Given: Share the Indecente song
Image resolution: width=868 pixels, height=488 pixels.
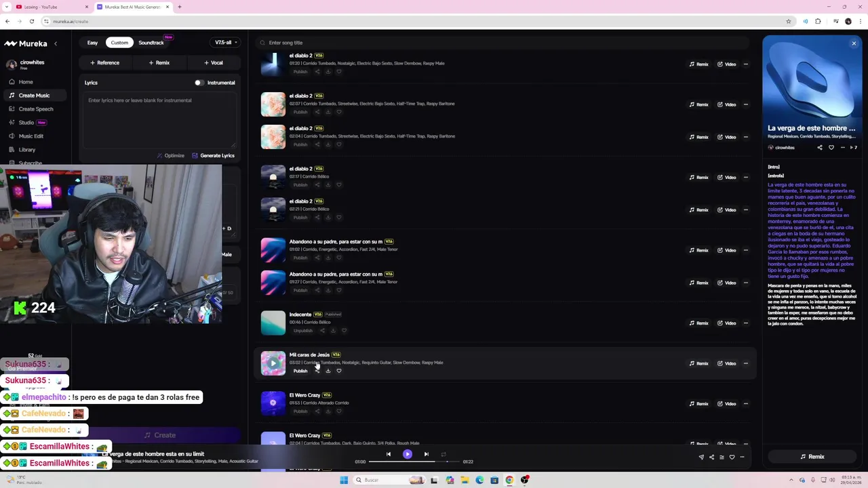Looking at the screenshot, I should point(322,331).
